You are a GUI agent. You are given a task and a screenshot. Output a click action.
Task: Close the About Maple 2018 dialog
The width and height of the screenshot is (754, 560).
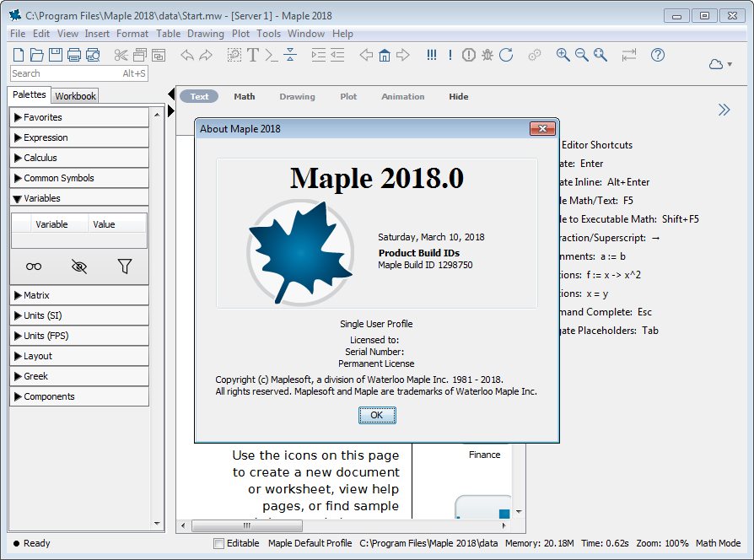tap(542, 129)
